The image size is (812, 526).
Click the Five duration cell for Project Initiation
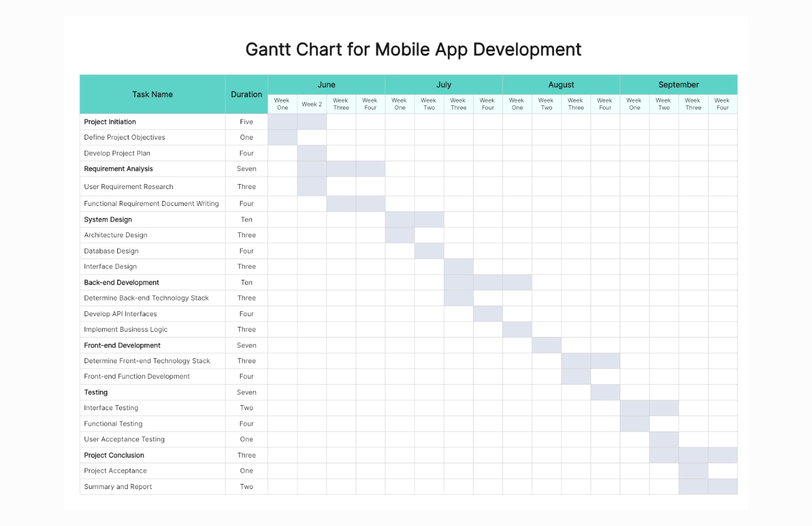(246, 122)
